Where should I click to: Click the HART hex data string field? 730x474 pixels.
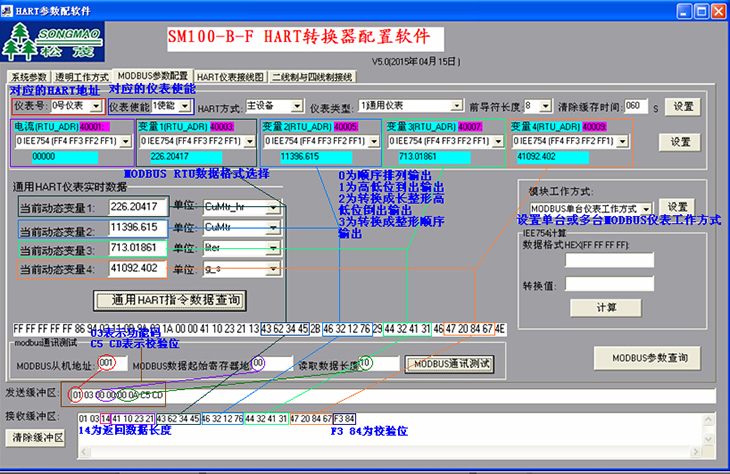(x=259, y=329)
